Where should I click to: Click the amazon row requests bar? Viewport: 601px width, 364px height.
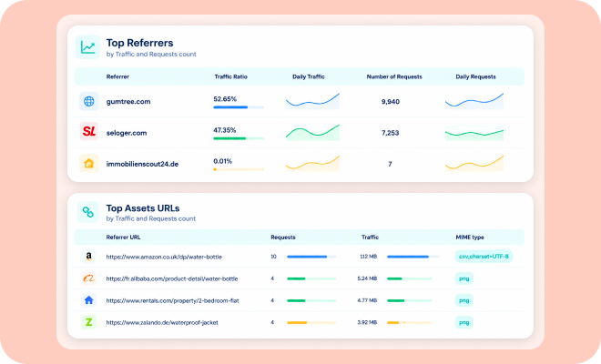click(311, 257)
